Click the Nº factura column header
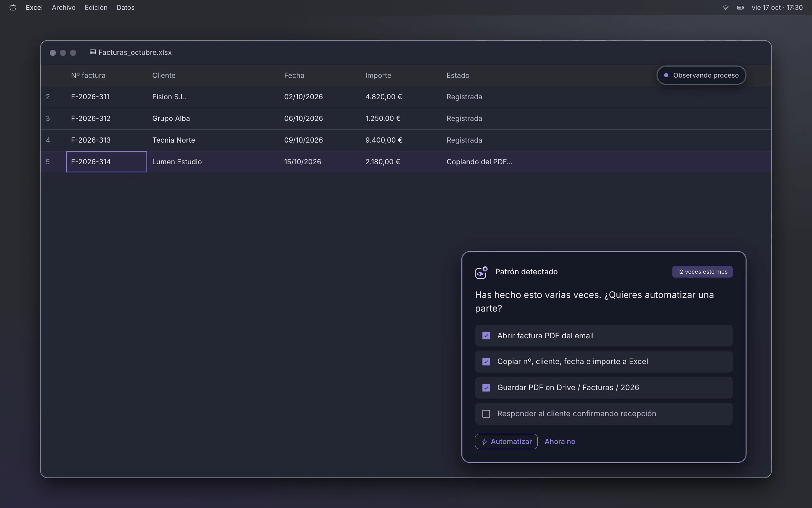812x508 pixels. tap(88, 76)
